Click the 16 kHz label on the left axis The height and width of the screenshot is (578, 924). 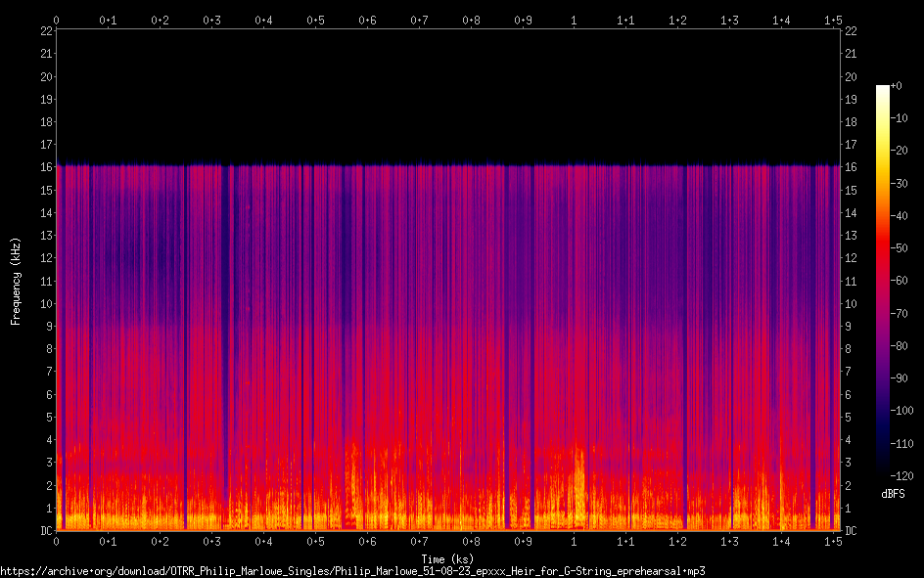point(45,167)
